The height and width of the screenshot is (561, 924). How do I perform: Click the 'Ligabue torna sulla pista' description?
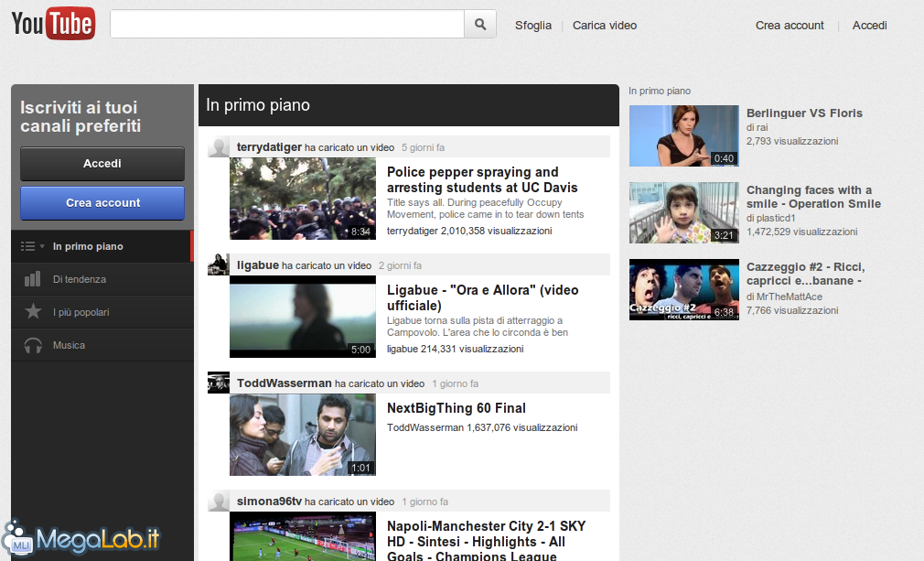(478, 327)
